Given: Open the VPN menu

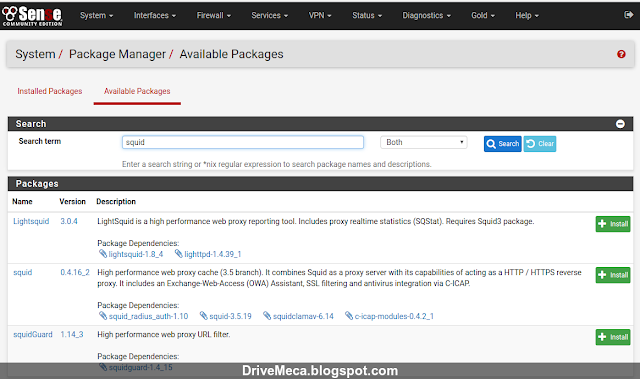Looking at the screenshot, I should (x=320, y=16).
